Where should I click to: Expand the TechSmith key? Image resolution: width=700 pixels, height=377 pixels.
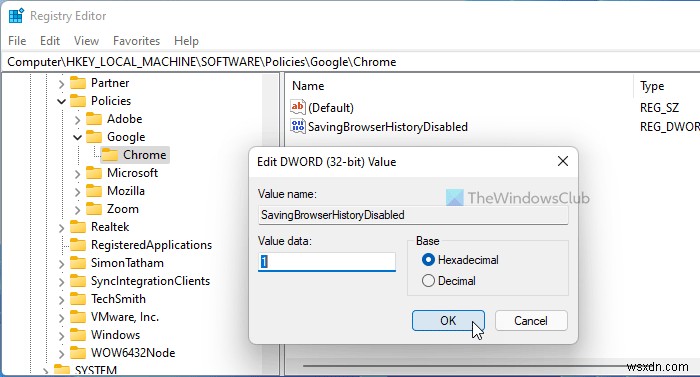pyautogui.click(x=62, y=299)
